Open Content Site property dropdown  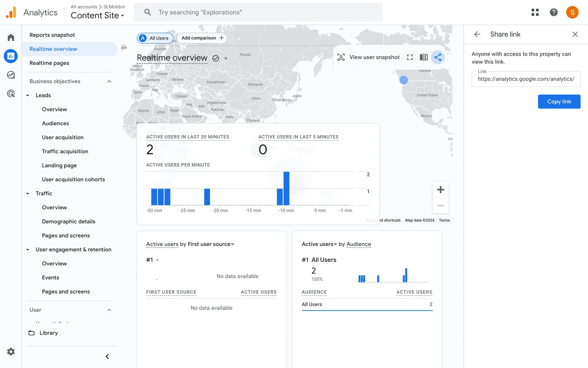pos(97,15)
